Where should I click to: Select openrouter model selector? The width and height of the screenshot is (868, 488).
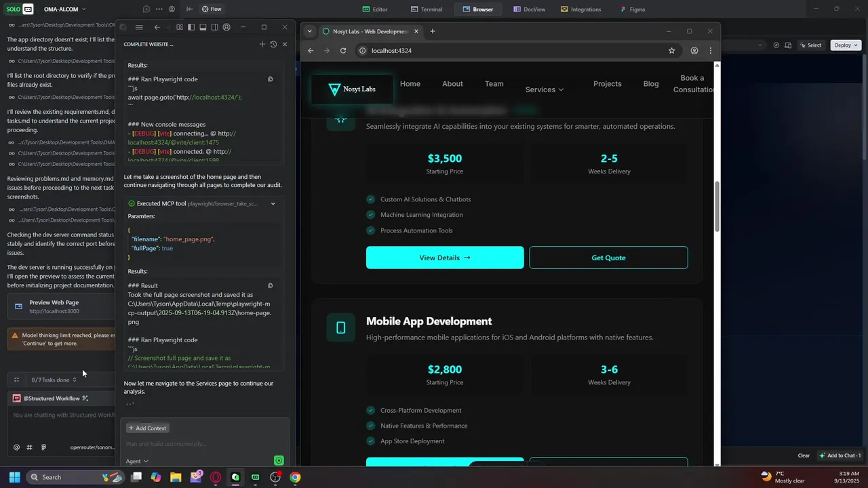pyautogui.click(x=92, y=447)
